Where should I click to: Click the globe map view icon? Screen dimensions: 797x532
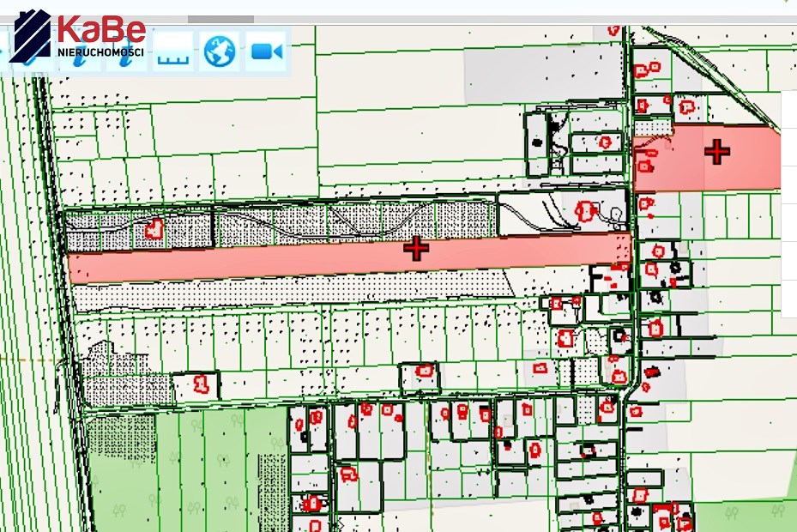[x=220, y=52]
